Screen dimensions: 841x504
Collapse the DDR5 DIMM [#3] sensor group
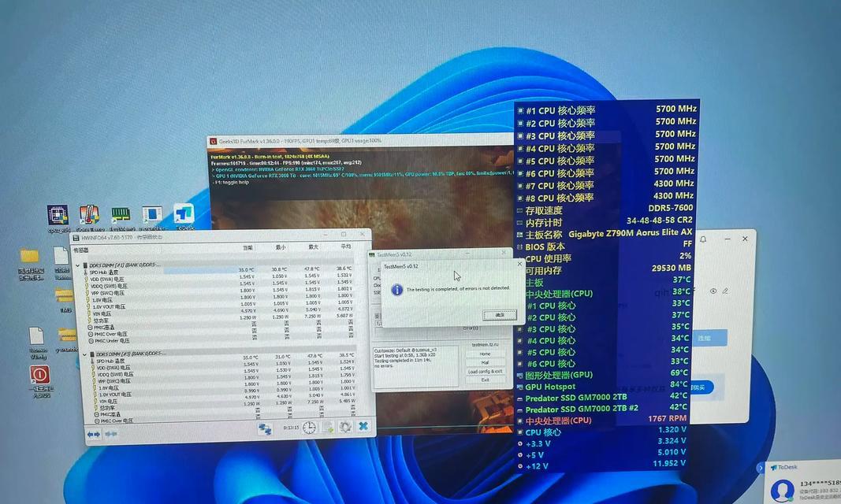pyautogui.click(x=84, y=354)
